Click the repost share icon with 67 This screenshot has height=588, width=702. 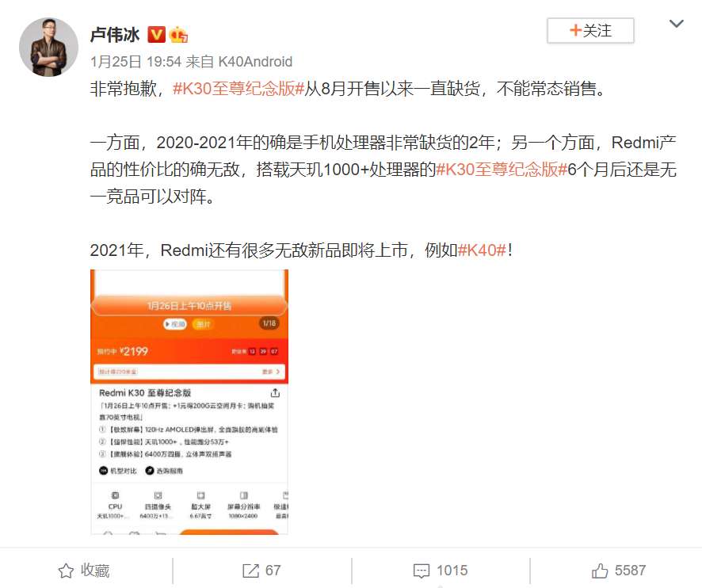pos(250,571)
